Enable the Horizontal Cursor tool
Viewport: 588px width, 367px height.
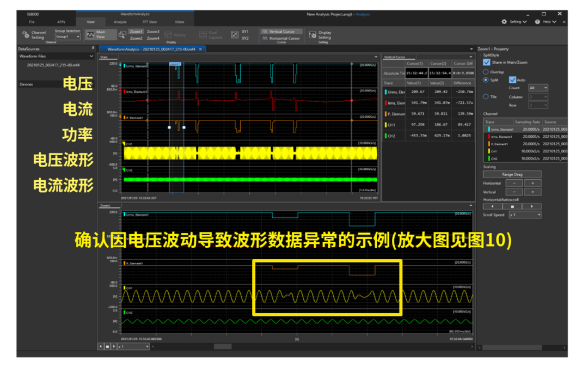281,38
